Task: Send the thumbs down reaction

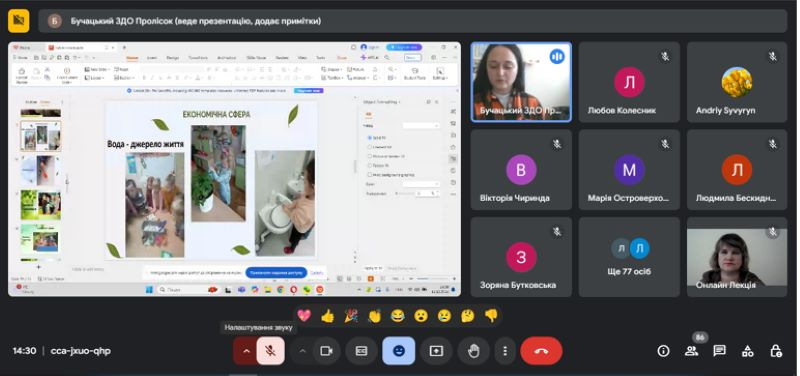Action: tap(491, 316)
